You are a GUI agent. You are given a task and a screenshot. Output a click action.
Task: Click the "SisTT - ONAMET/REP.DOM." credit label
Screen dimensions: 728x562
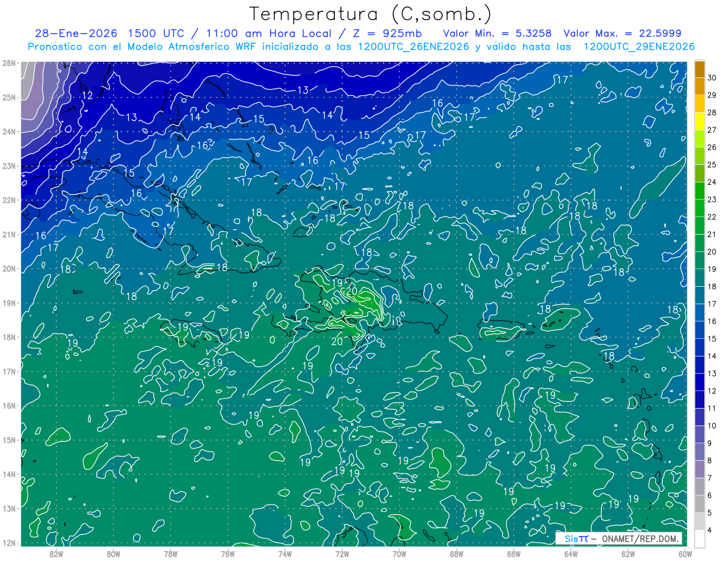point(620,539)
